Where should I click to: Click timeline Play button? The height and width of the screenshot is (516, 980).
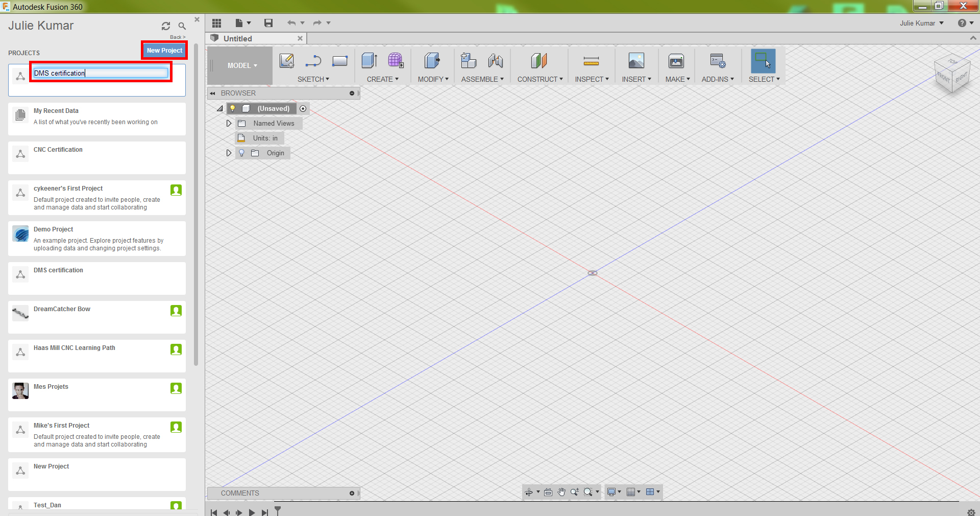point(252,512)
